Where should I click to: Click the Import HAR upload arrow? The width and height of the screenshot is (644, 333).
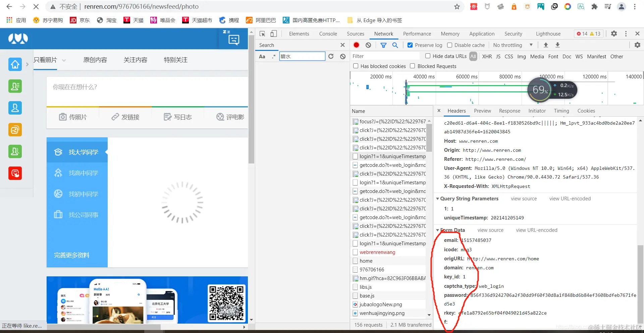tap(546, 45)
